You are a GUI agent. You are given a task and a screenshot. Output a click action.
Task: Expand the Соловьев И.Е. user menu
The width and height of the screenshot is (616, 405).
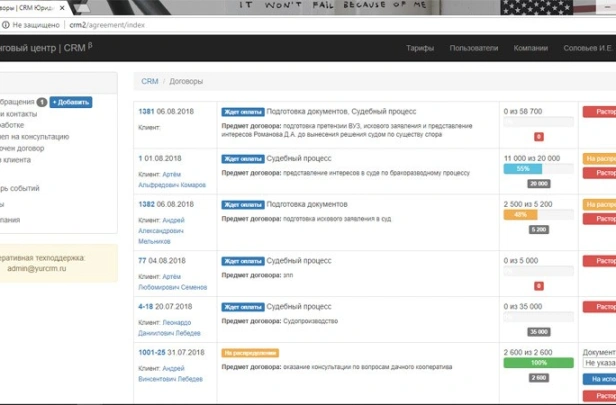point(590,48)
